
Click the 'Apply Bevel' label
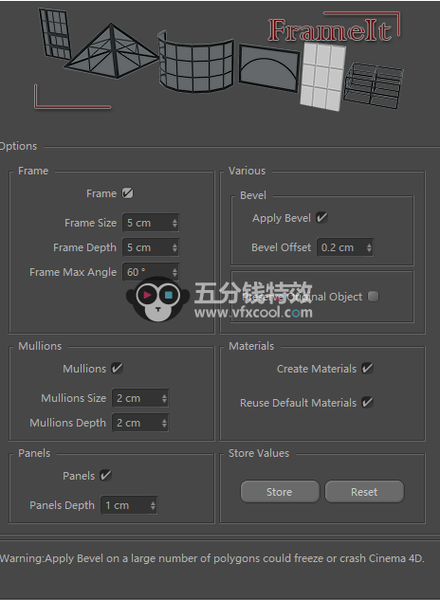(281, 218)
